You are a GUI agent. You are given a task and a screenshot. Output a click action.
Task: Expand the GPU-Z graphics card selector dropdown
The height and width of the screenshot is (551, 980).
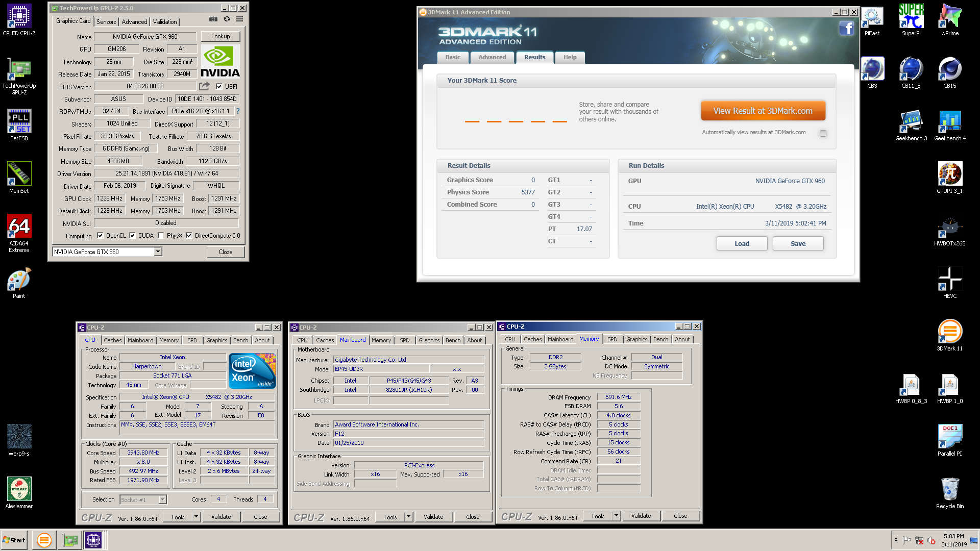click(x=158, y=252)
